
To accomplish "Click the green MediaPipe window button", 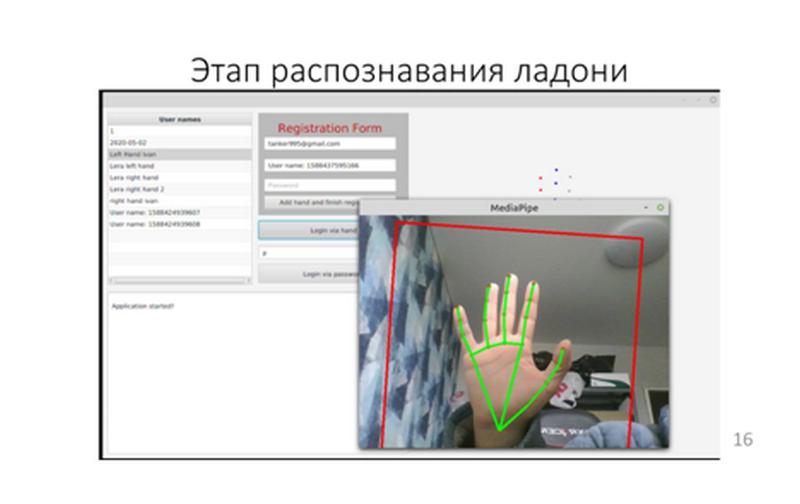I will pyautogui.click(x=660, y=207).
